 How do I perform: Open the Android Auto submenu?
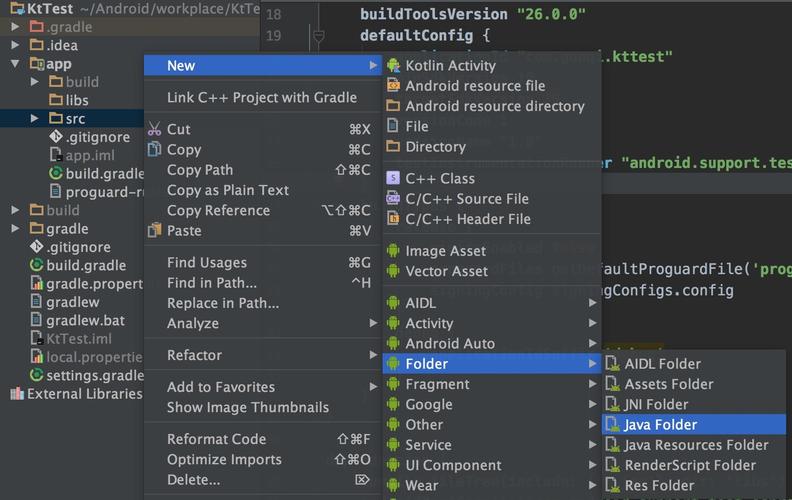[x=492, y=343]
